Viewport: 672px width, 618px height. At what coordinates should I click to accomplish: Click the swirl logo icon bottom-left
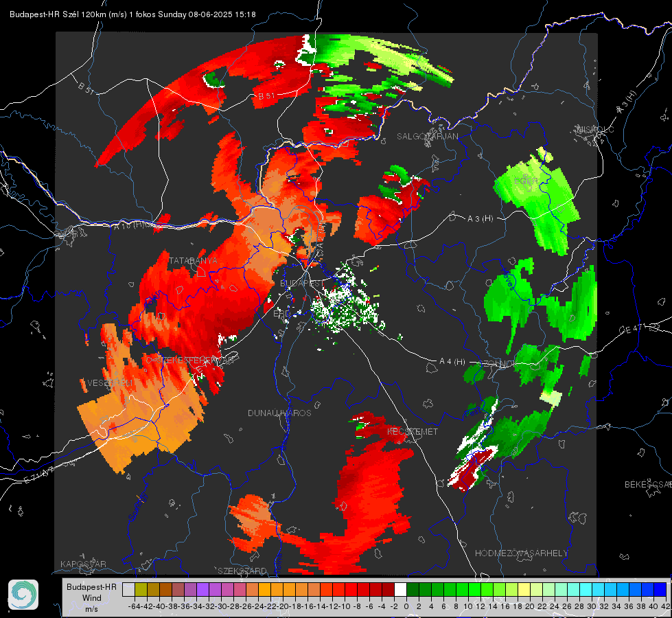23,595
